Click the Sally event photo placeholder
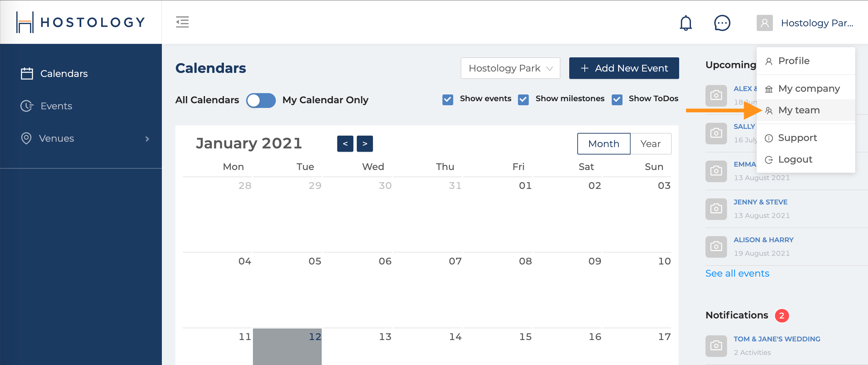The image size is (868, 365). coord(716,133)
